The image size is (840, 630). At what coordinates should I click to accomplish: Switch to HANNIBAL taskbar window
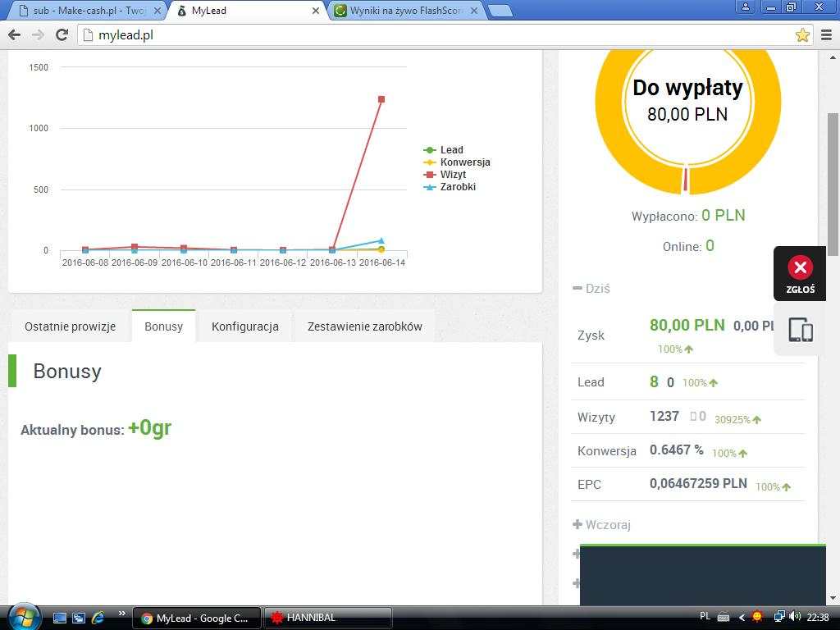pyautogui.click(x=327, y=618)
